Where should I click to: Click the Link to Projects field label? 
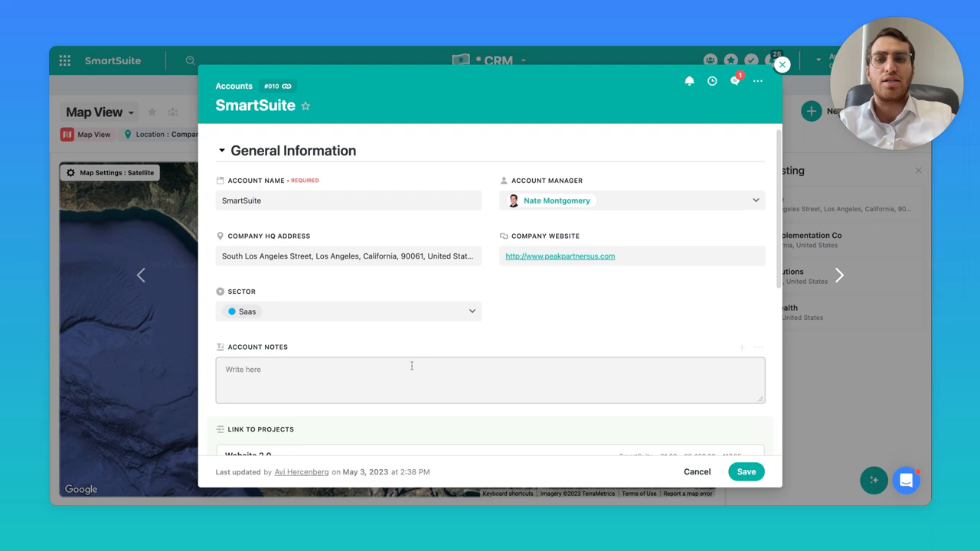tap(260, 430)
